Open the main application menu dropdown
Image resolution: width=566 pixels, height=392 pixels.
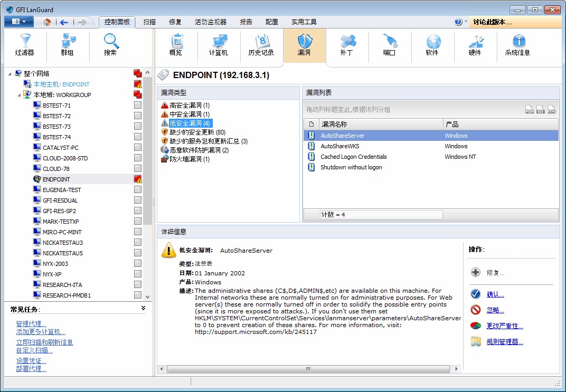(19, 22)
